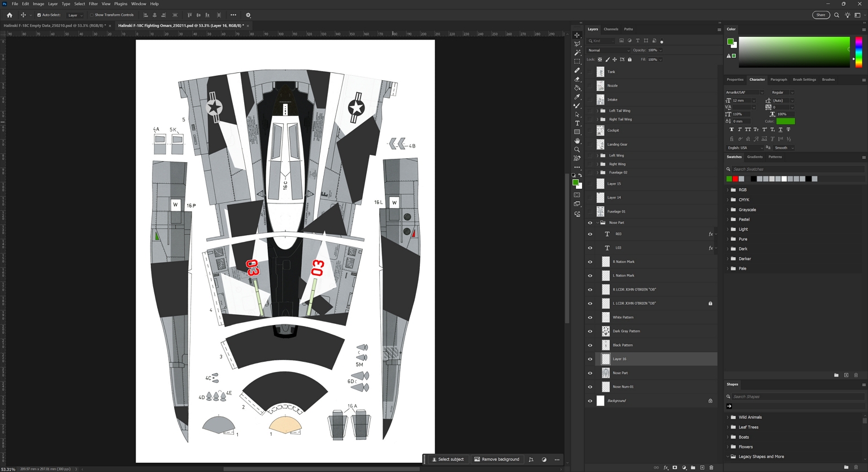Click Faux Bold in Character panel
Screen dimensions: 868x472
pyautogui.click(x=732, y=129)
